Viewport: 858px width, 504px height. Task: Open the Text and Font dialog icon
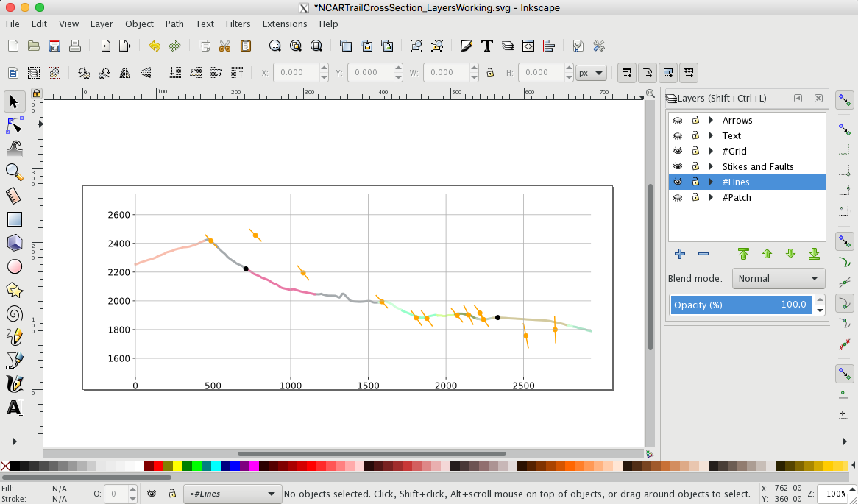click(487, 46)
